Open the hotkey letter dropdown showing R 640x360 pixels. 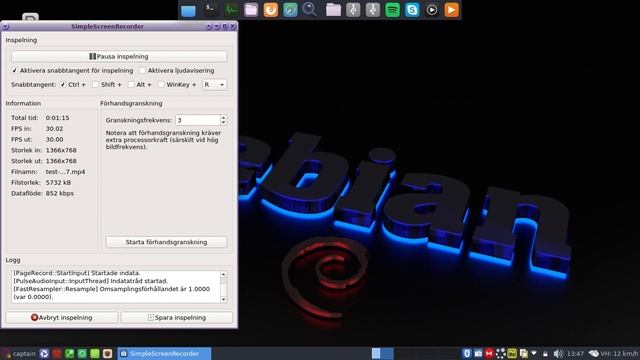click(x=214, y=84)
